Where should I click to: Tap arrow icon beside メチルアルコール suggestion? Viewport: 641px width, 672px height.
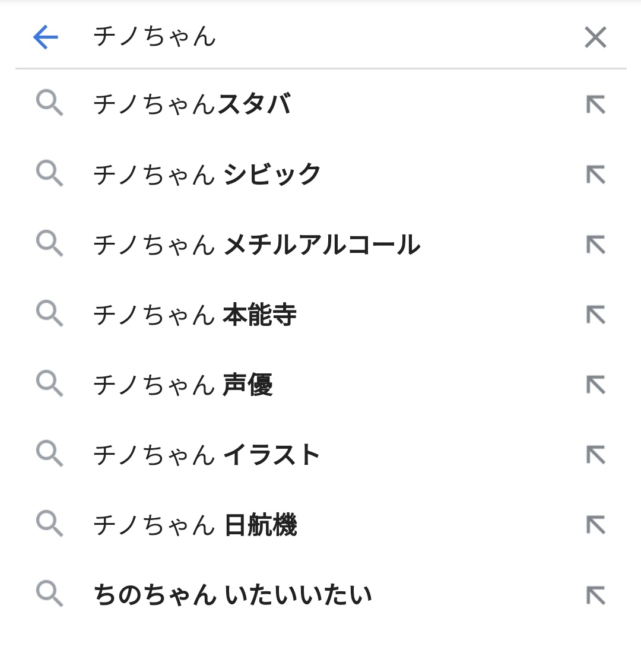tap(595, 245)
